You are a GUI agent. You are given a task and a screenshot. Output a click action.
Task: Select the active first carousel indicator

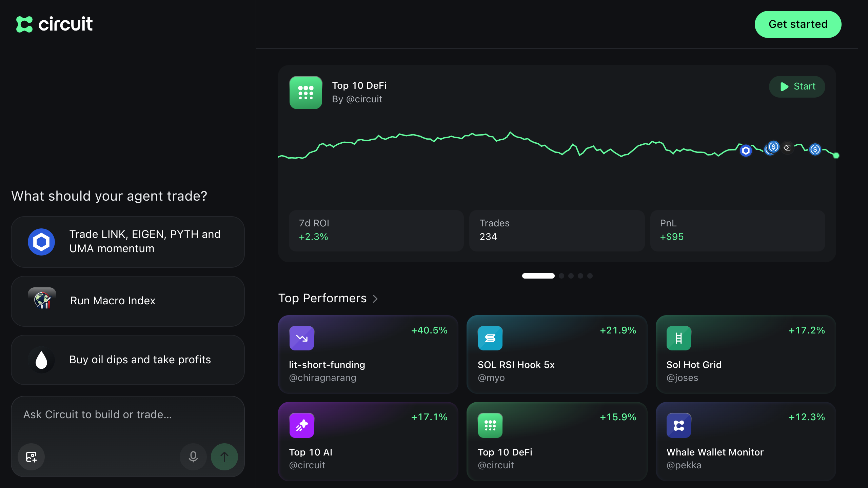coord(538,276)
